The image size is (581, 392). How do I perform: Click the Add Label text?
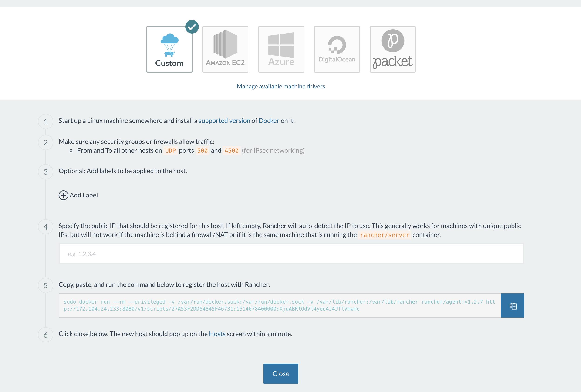click(84, 195)
